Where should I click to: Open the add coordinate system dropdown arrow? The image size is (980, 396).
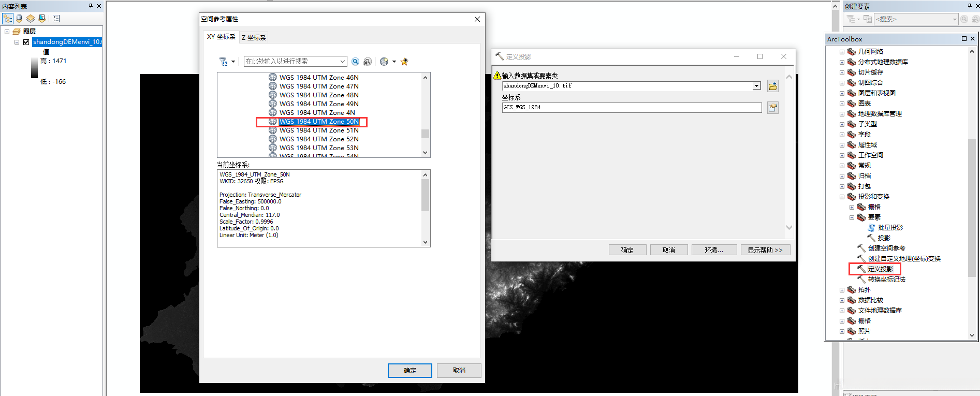point(394,62)
